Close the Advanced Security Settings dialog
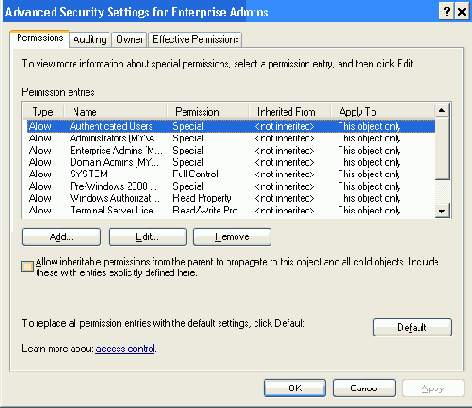The image size is (472, 408). point(462,12)
